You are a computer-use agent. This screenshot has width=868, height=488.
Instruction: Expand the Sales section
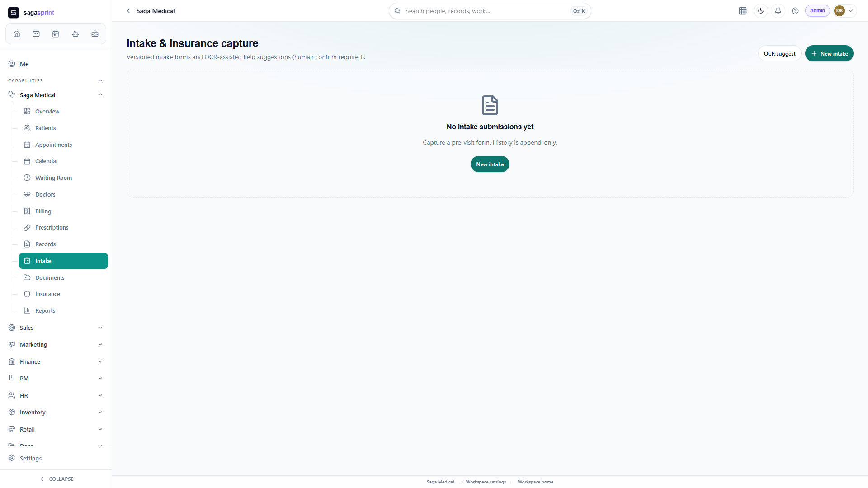(56, 328)
